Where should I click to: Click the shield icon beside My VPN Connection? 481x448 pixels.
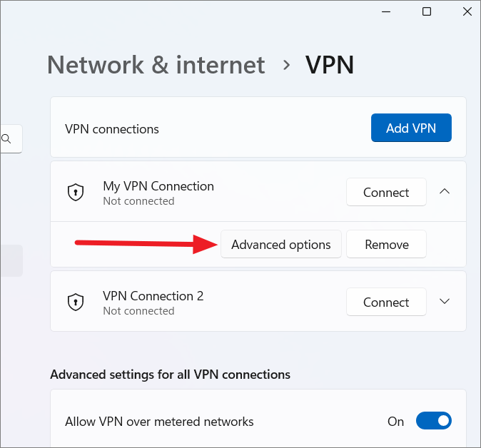pos(75,193)
